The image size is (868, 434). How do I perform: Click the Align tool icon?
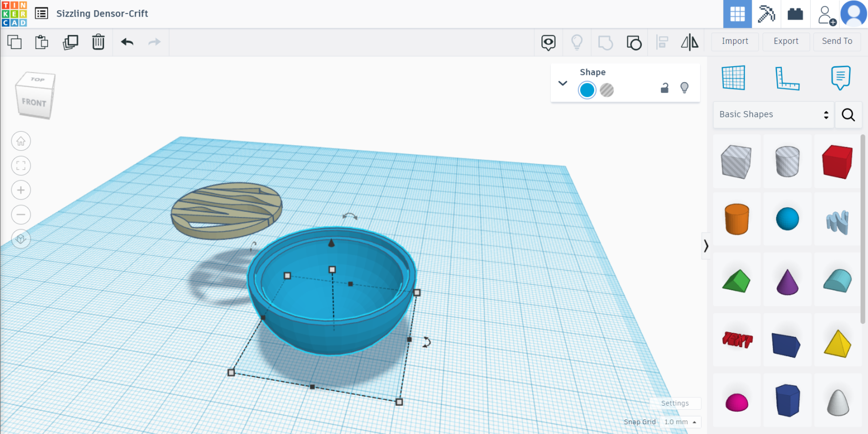[x=662, y=42]
